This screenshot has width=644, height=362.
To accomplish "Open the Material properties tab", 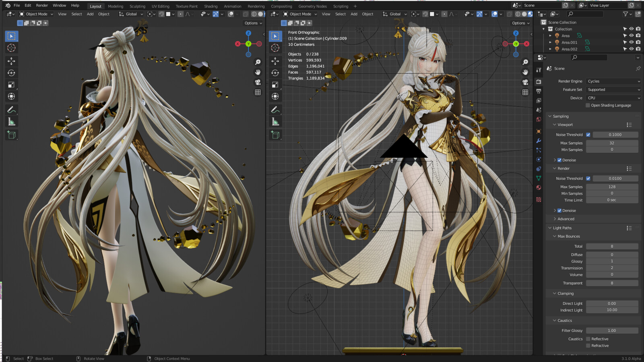I will pyautogui.click(x=539, y=187).
